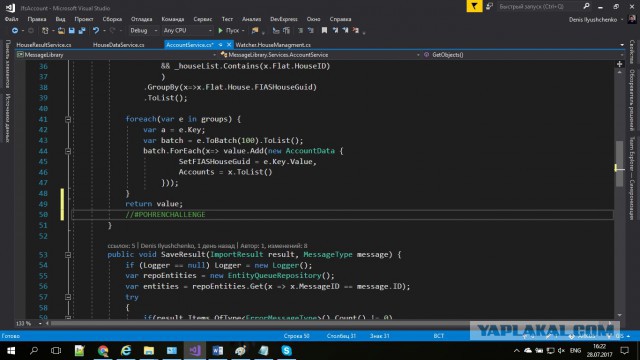640x360 pixels.
Task: Start debugging with the green Пуск button
Action: point(229,31)
